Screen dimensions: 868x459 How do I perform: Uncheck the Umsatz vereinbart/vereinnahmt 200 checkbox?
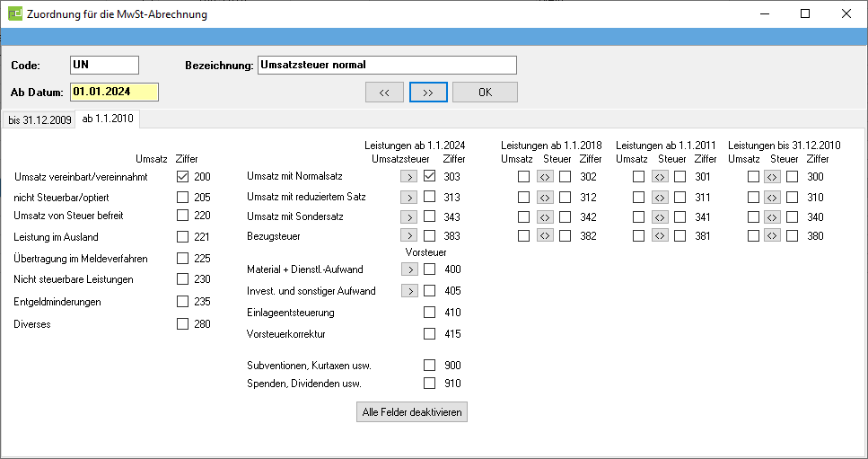click(x=183, y=177)
